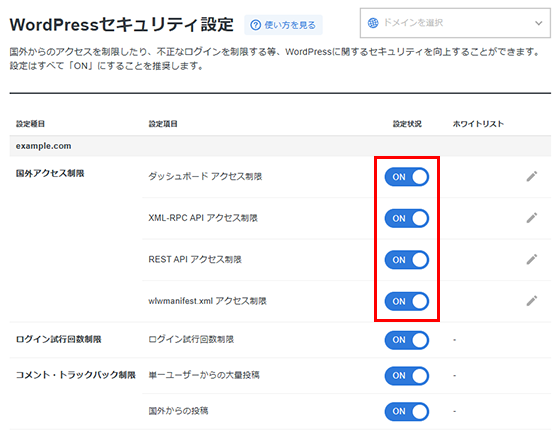The width and height of the screenshot is (560, 436).
Task: Toggle wlwmanifest.xml アクセス制限 switch
Action: point(407,301)
